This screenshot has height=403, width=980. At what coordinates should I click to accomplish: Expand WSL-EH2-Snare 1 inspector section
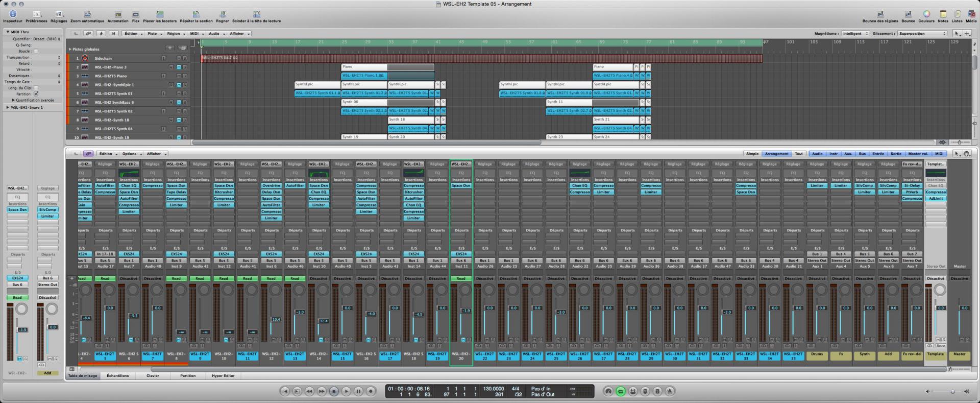coord(7,107)
